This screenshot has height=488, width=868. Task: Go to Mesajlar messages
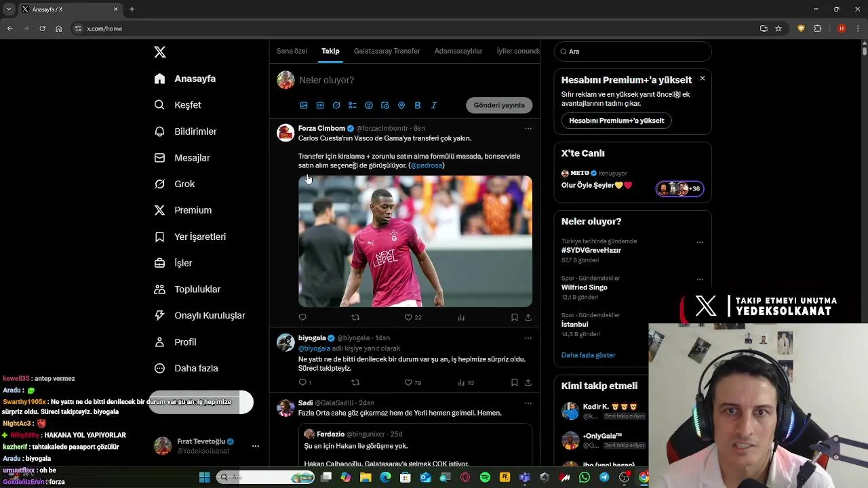(182, 158)
